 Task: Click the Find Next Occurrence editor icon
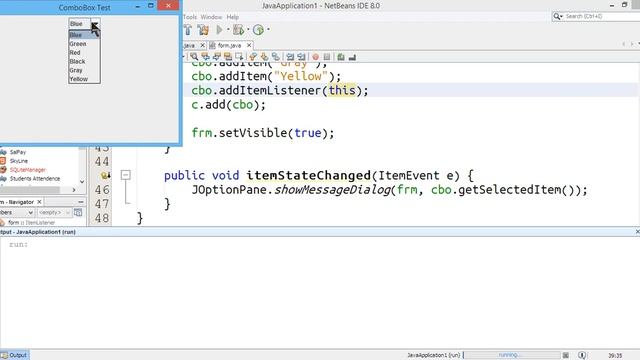click(217, 57)
